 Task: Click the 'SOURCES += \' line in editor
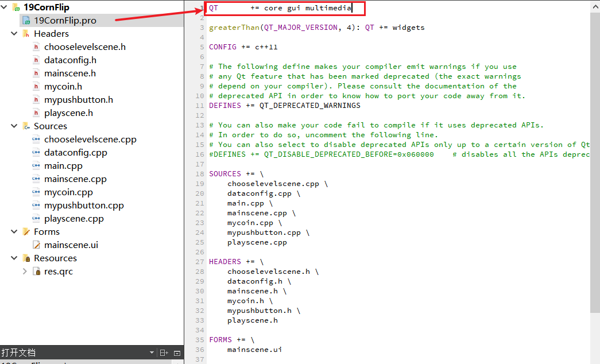pyautogui.click(x=236, y=174)
